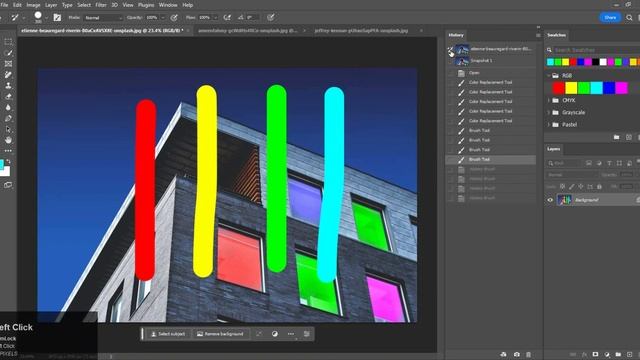Open the Image menu
The image size is (640, 360).
pyautogui.click(x=33, y=5)
